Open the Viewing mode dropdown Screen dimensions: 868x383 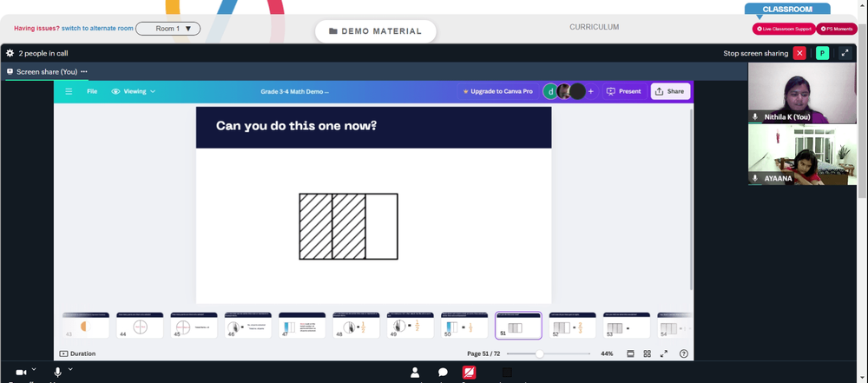134,91
